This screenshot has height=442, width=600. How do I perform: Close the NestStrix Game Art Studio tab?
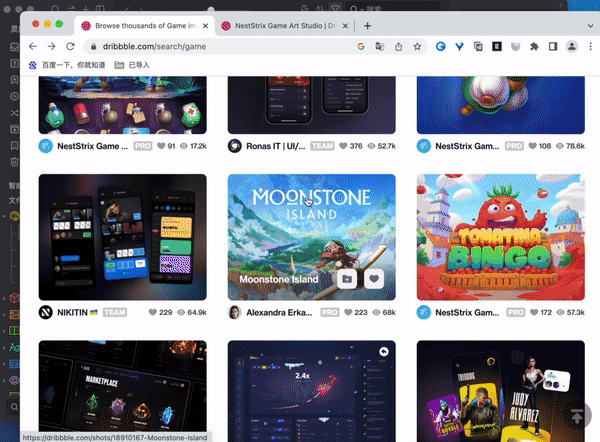pos(345,26)
